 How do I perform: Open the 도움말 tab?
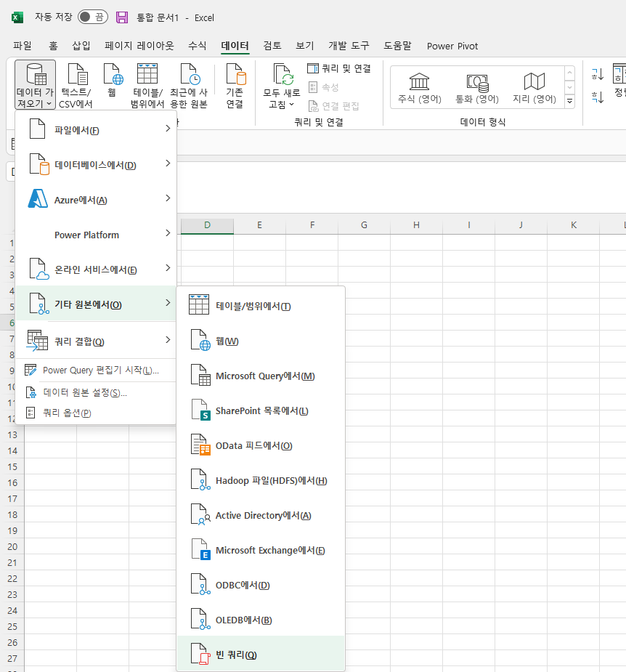tap(397, 46)
